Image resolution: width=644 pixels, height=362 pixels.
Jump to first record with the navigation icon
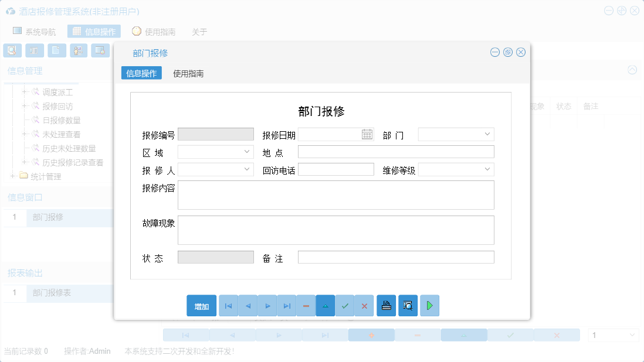coord(228,305)
